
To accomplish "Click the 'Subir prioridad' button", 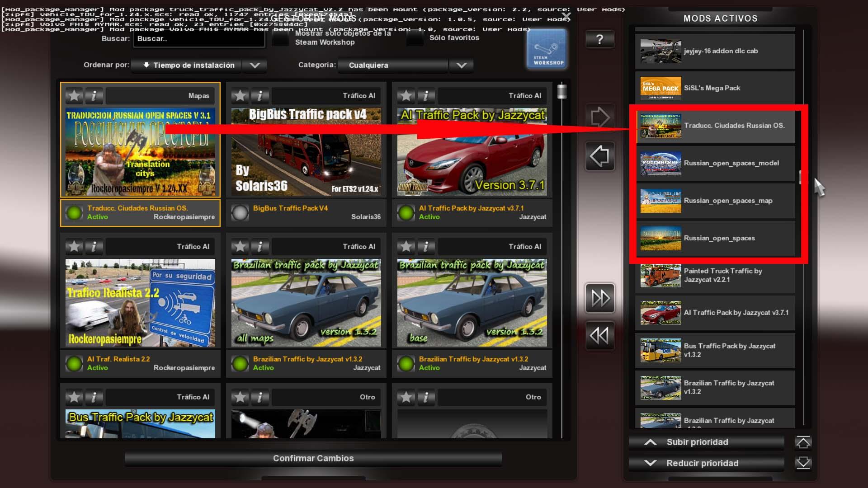I will 706,442.
